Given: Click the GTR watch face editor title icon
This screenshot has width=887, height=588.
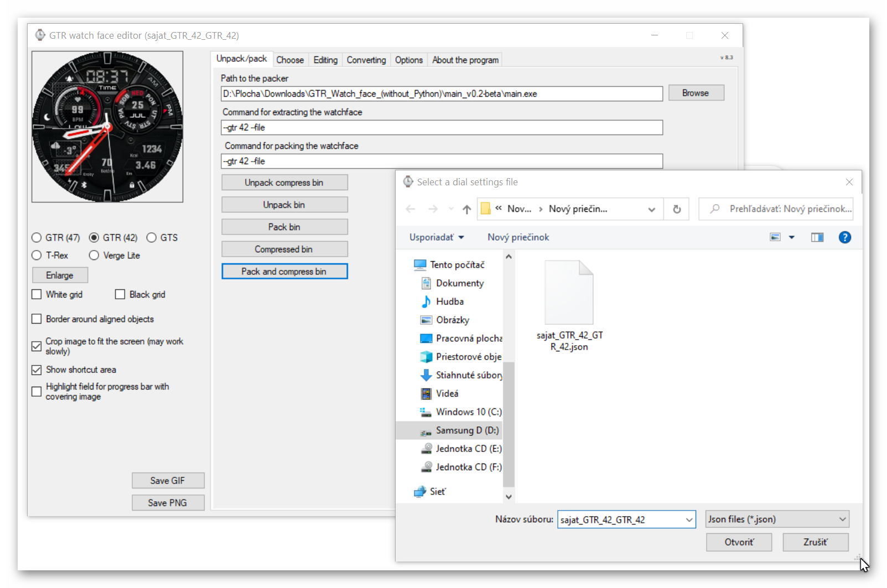Looking at the screenshot, I should click(x=40, y=35).
